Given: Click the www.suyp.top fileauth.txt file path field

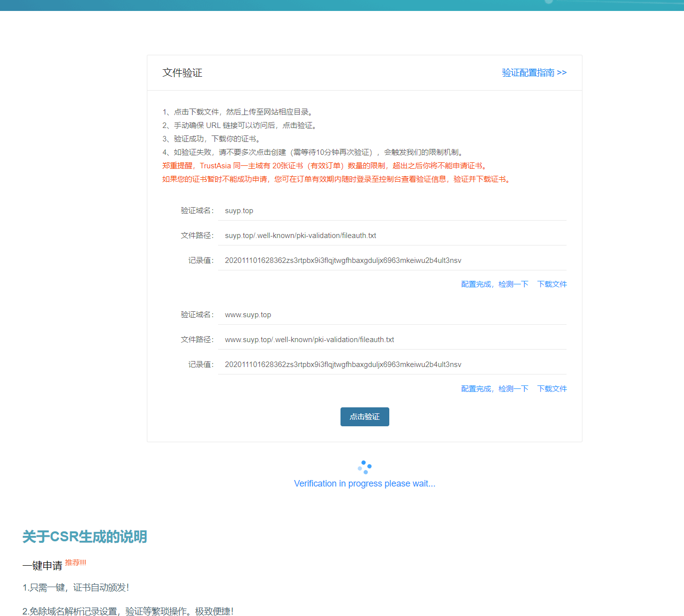Looking at the screenshot, I should tap(391, 340).
